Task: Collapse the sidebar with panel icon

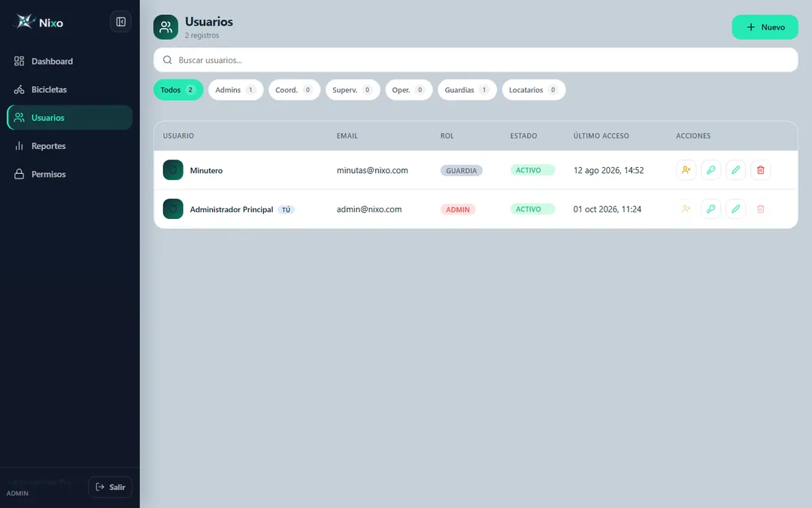Action: tap(120, 22)
